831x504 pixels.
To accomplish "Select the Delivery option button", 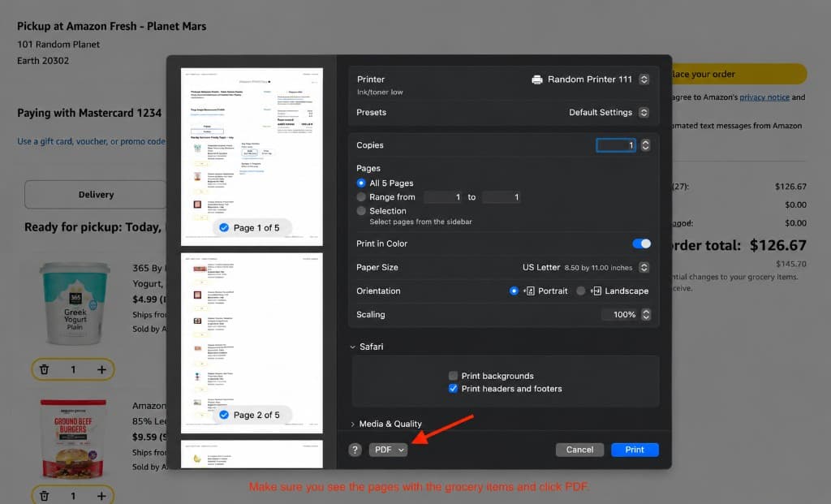I will point(96,195).
